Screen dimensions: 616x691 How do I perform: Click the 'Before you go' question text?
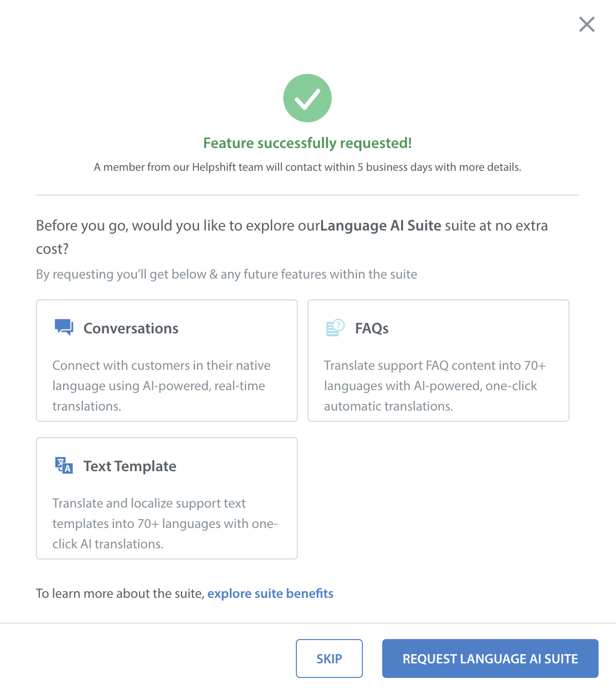[x=178, y=226]
